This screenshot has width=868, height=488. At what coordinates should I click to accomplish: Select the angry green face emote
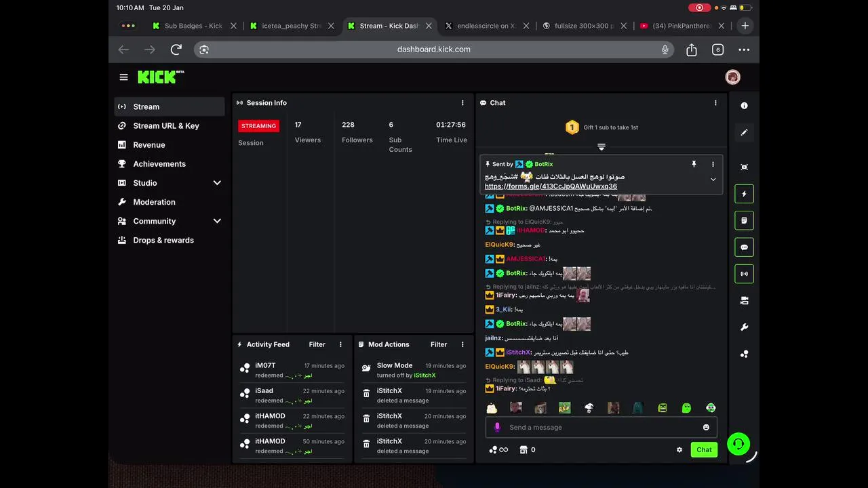click(663, 407)
